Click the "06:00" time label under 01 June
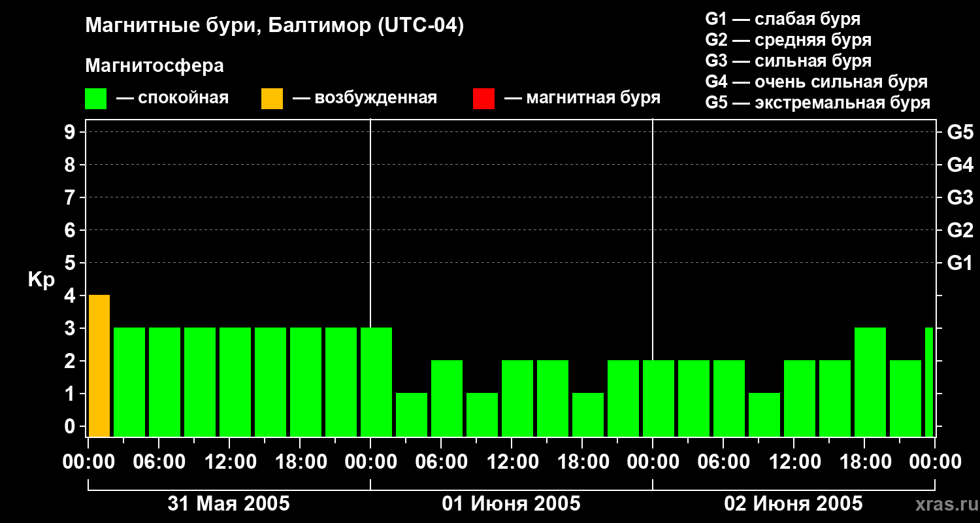This screenshot has width=980, height=523. 443,462
